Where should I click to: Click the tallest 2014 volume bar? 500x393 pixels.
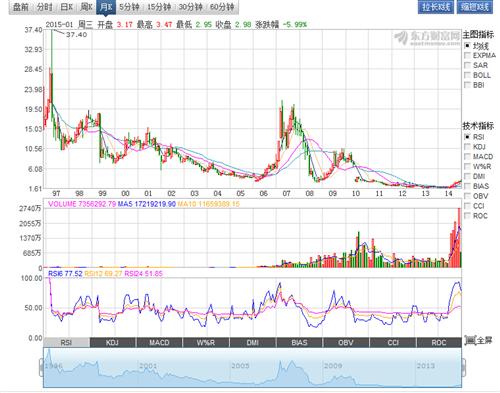[459, 237]
